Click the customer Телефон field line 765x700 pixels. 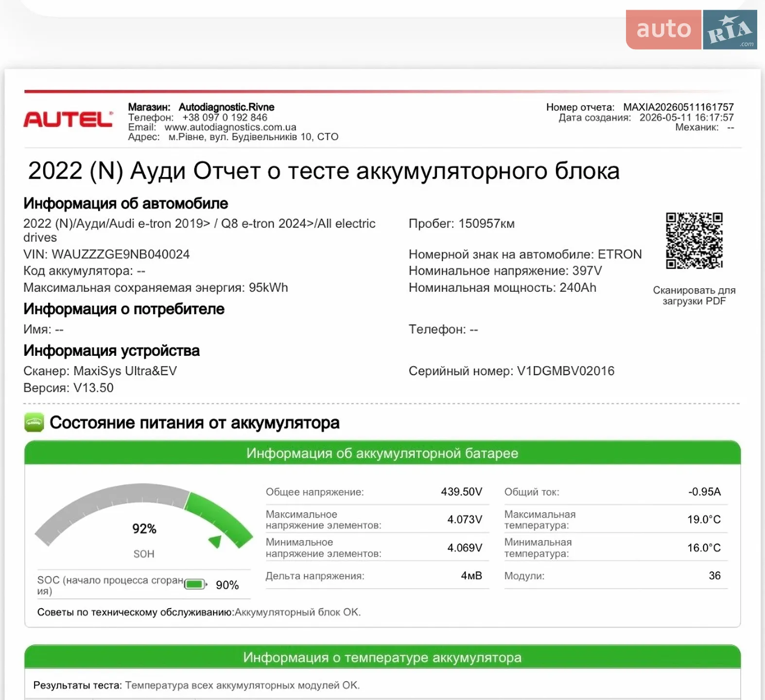click(x=443, y=330)
